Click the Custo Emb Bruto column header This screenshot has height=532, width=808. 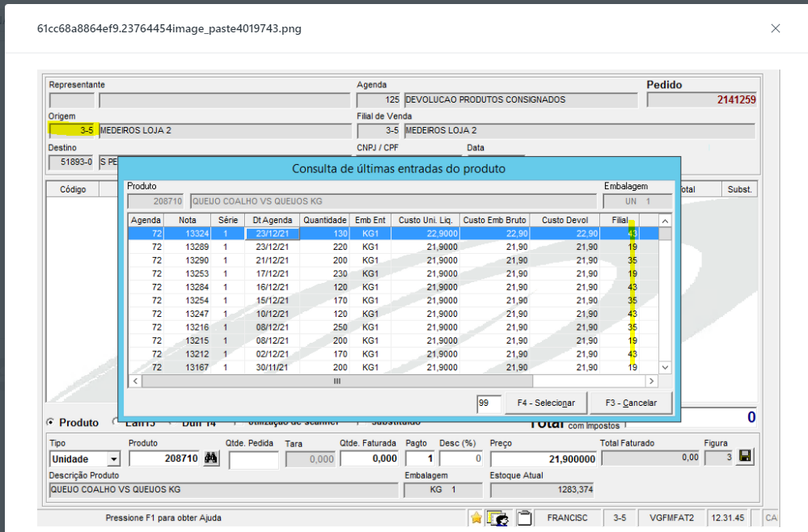click(494, 220)
